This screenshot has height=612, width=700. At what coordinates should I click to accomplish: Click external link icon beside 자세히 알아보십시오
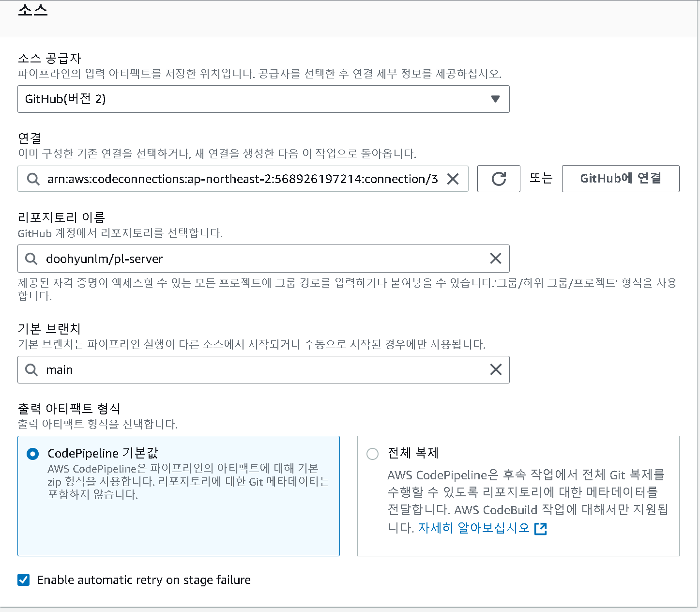point(540,529)
